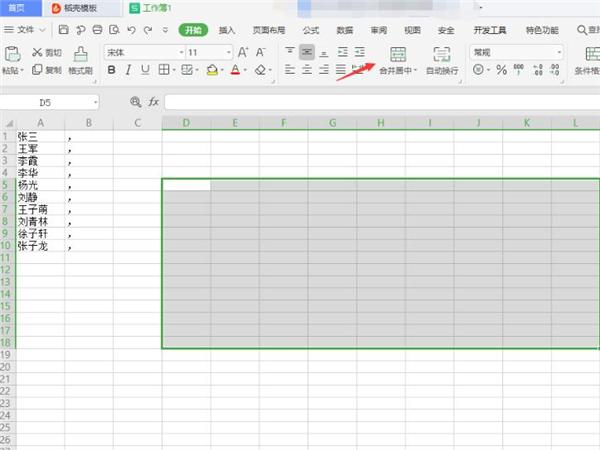Click the insert function fx icon

[153, 102]
